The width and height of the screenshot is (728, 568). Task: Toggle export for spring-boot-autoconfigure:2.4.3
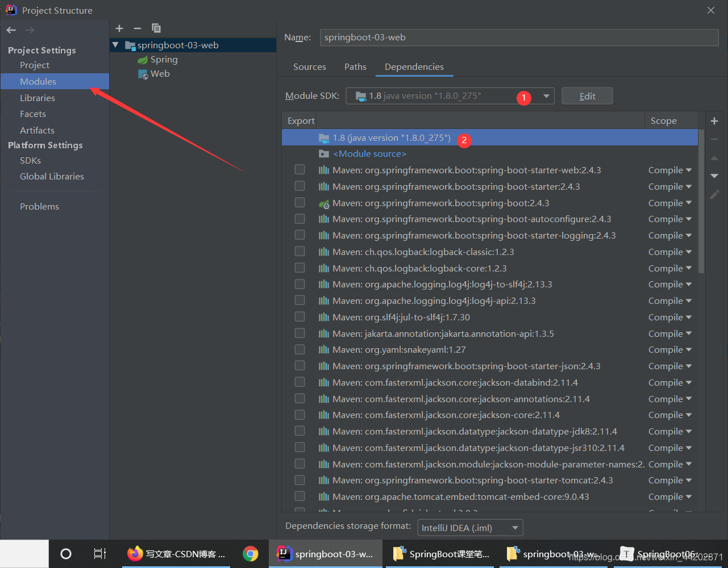pyautogui.click(x=300, y=219)
